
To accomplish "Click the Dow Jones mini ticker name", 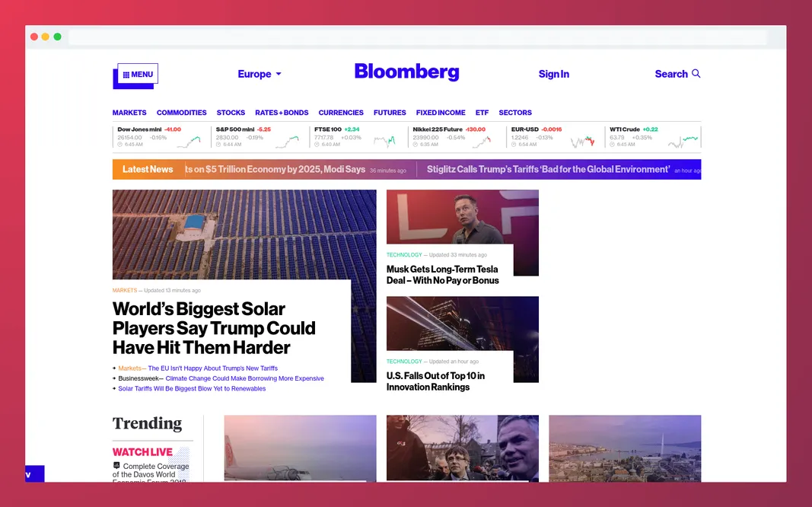I will click(x=139, y=129).
